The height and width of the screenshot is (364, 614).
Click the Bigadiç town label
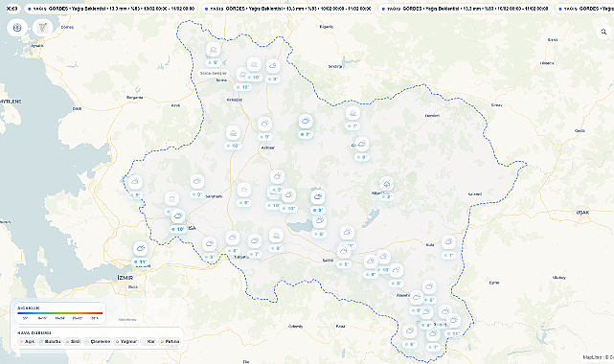point(327,27)
